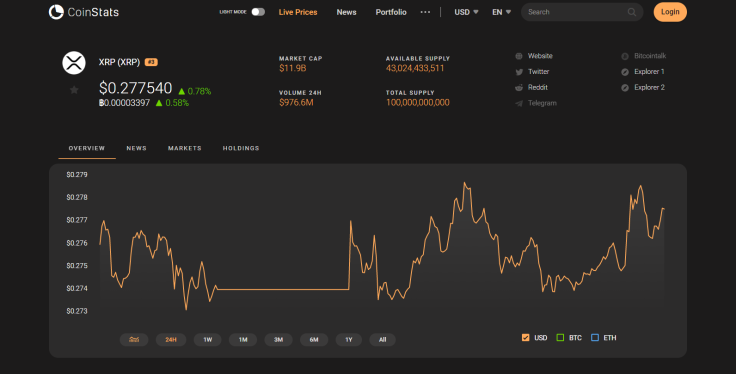This screenshot has height=374, width=736.
Task: Open the Twitter link
Action: click(x=538, y=72)
